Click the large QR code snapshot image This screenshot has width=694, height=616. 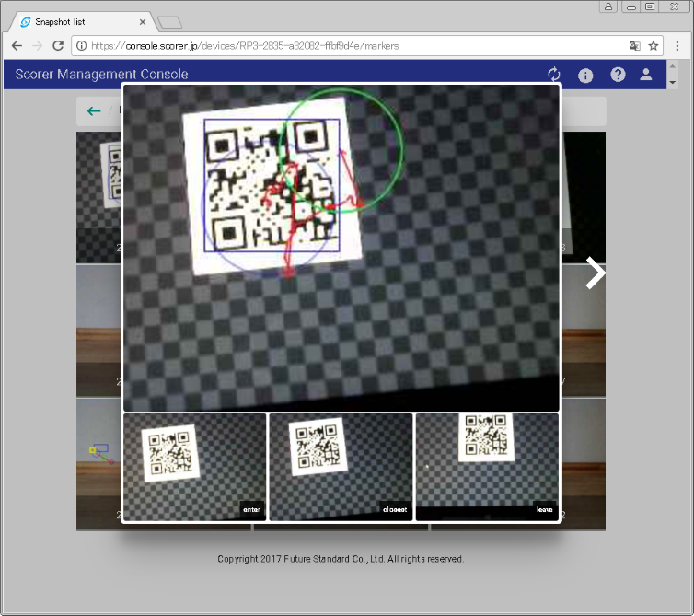click(341, 248)
